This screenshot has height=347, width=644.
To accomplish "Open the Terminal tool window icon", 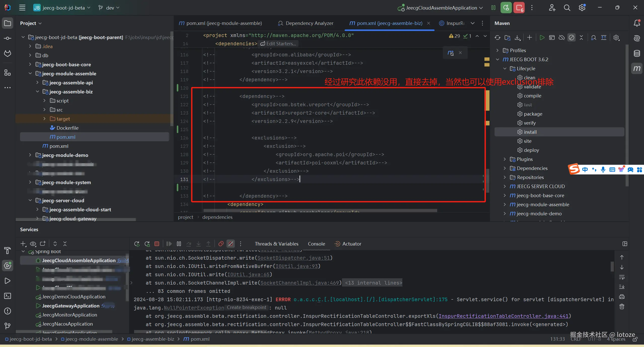I will tap(8, 296).
